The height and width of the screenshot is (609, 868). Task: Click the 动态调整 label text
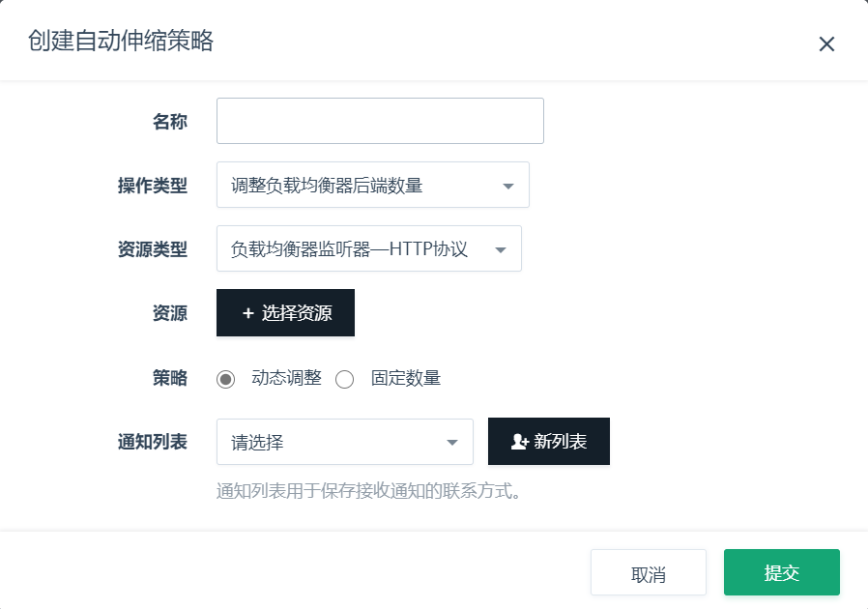pos(286,378)
